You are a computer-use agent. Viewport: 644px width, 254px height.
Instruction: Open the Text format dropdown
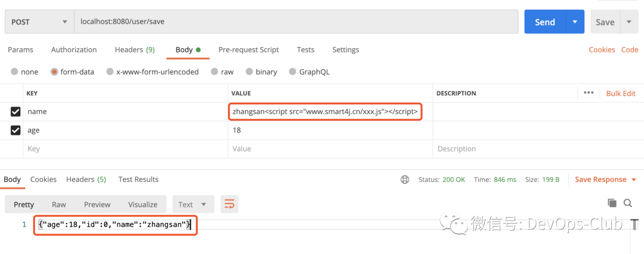pyautogui.click(x=193, y=205)
